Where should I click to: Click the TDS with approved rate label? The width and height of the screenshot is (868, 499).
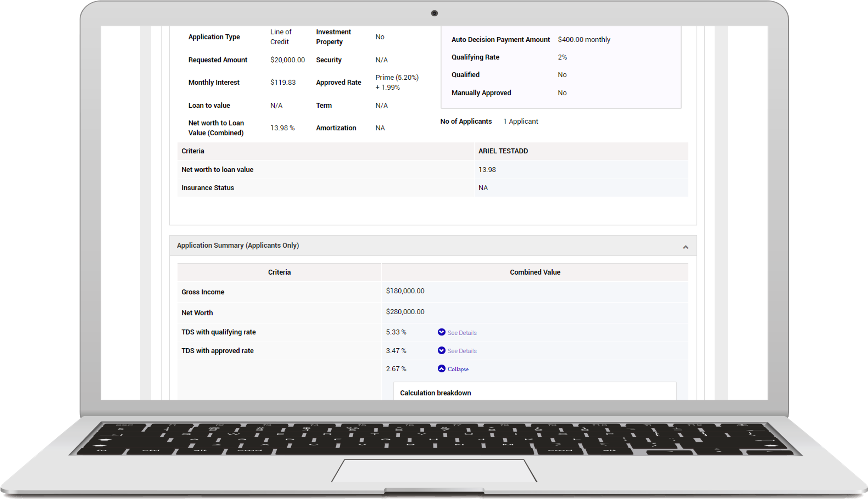[217, 351]
